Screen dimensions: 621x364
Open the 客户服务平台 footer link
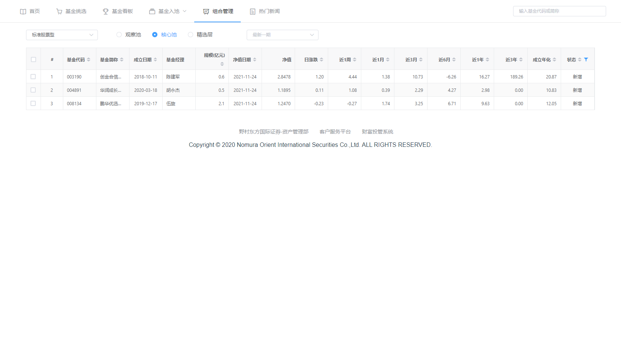(335, 132)
